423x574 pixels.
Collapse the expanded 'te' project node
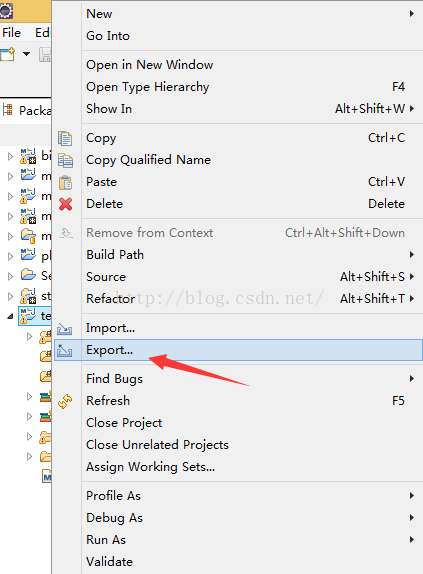coord(10,316)
